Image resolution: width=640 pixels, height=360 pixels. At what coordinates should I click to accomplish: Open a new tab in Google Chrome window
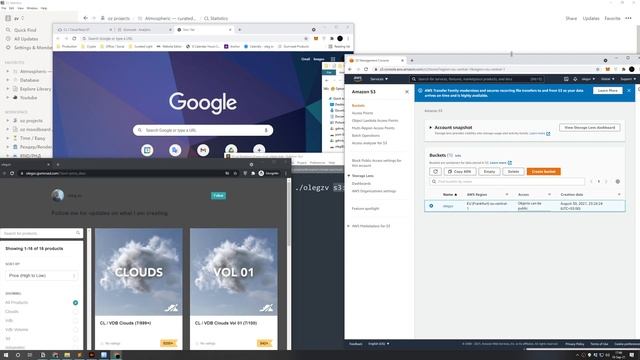point(240,30)
